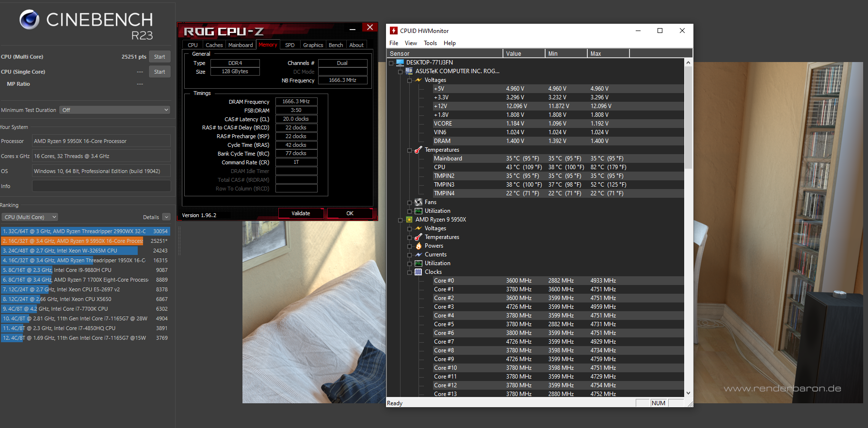Switch to the SPD tab in CPU-Z

(x=289, y=45)
